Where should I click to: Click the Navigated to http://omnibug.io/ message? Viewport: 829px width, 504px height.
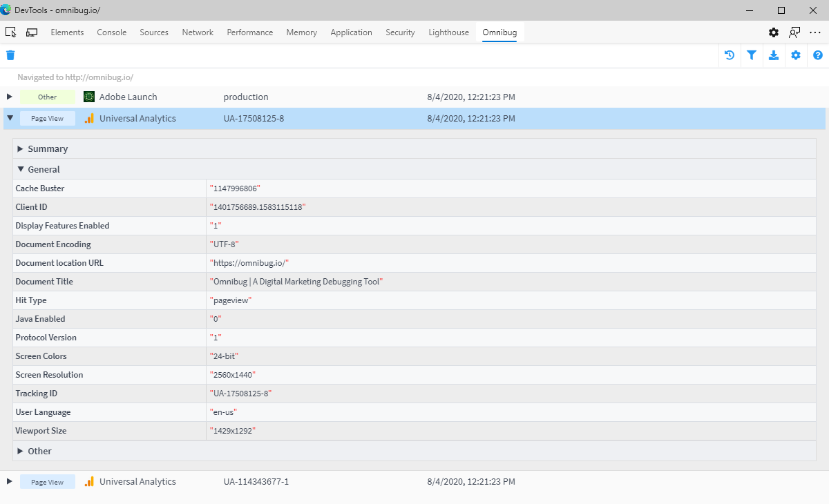[x=75, y=77]
